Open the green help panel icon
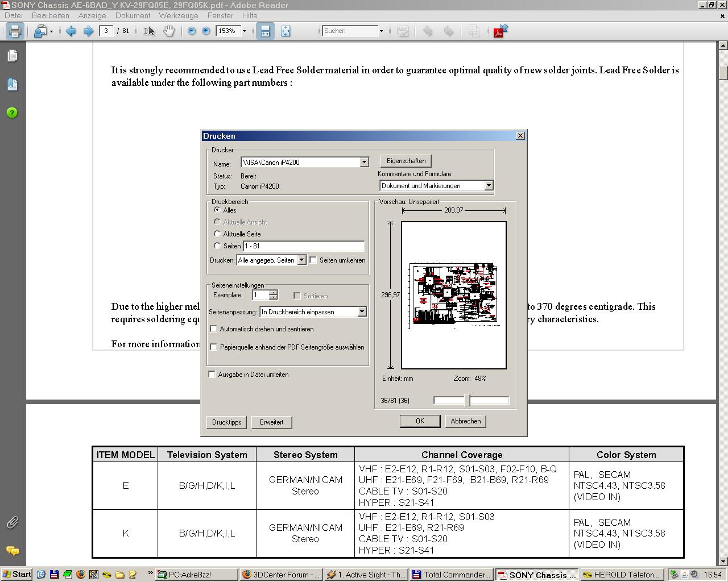This screenshot has height=582, width=728. point(13,113)
